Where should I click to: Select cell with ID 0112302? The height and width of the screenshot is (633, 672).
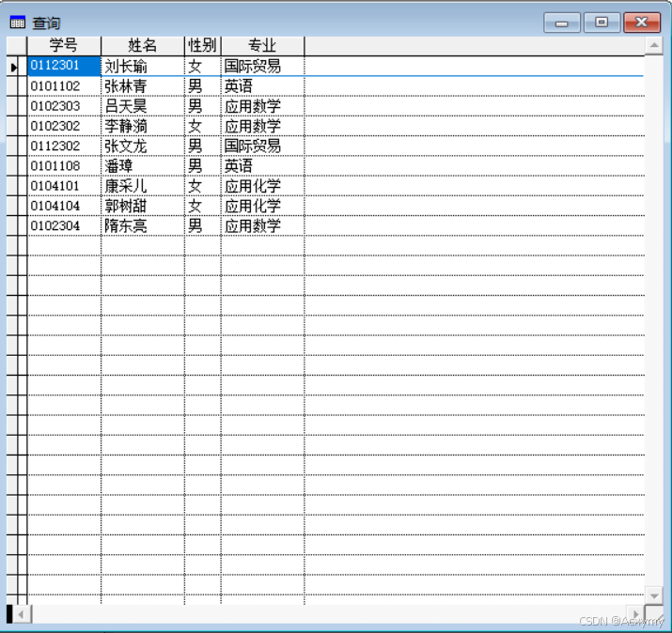coord(64,147)
